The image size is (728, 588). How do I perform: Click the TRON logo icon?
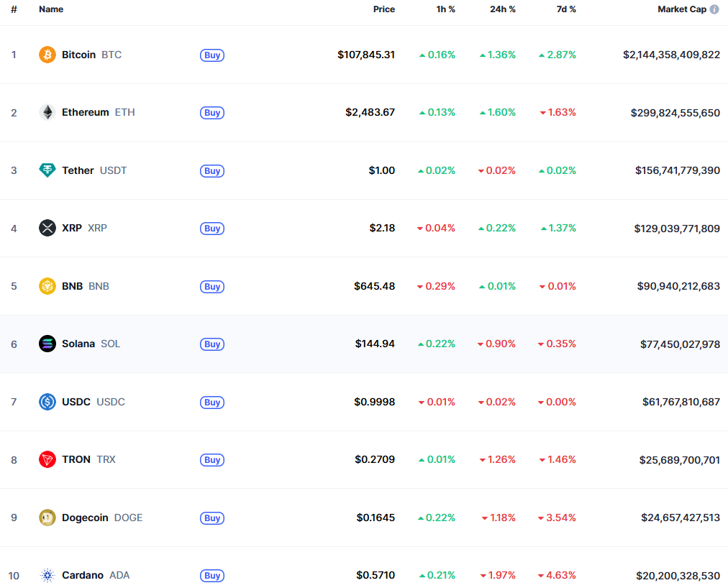click(47, 459)
